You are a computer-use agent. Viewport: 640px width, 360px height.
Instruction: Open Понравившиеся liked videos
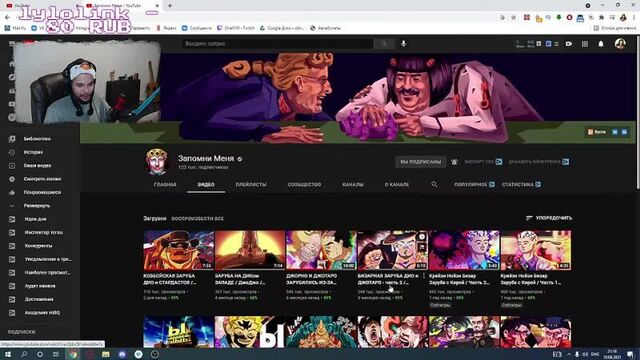[x=42, y=192]
